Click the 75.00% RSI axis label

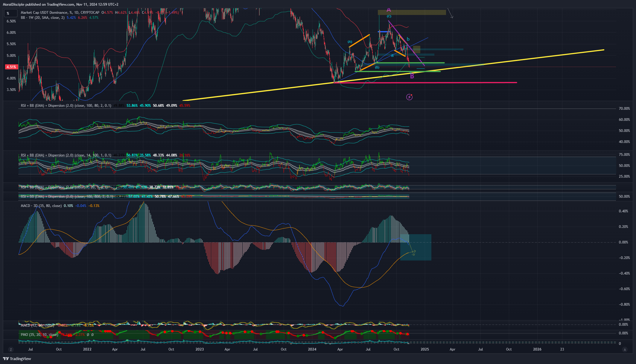pyautogui.click(x=624, y=155)
